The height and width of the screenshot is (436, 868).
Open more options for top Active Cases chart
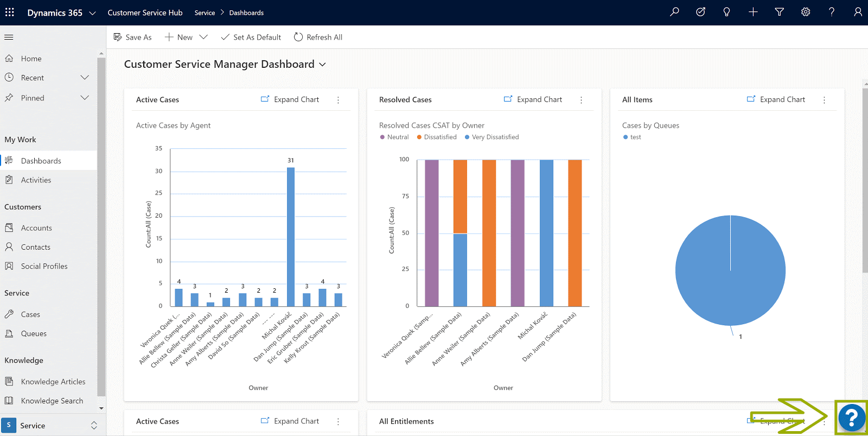pos(338,100)
